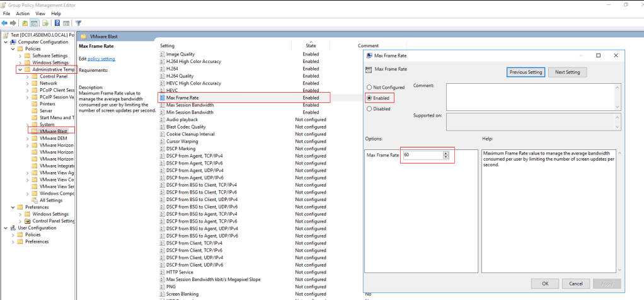Choose the Enabled radio button
Image resolution: width=644 pixels, height=300 pixels.
click(369, 98)
